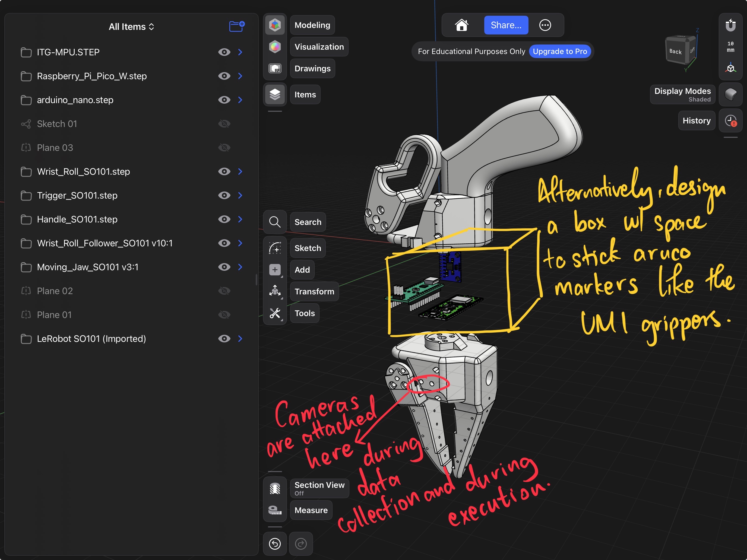Click the Share button

coord(506,25)
